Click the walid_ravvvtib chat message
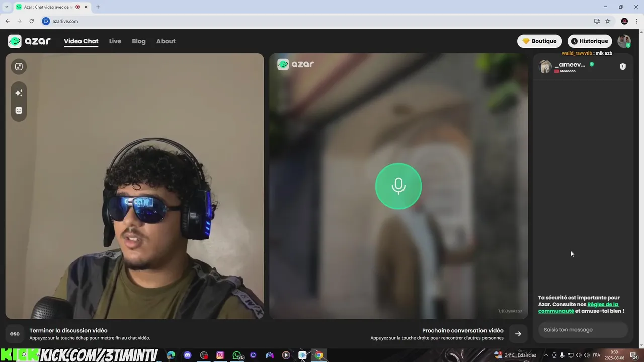The image size is (644, 362). pyautogui.click(x=587, y=53)
